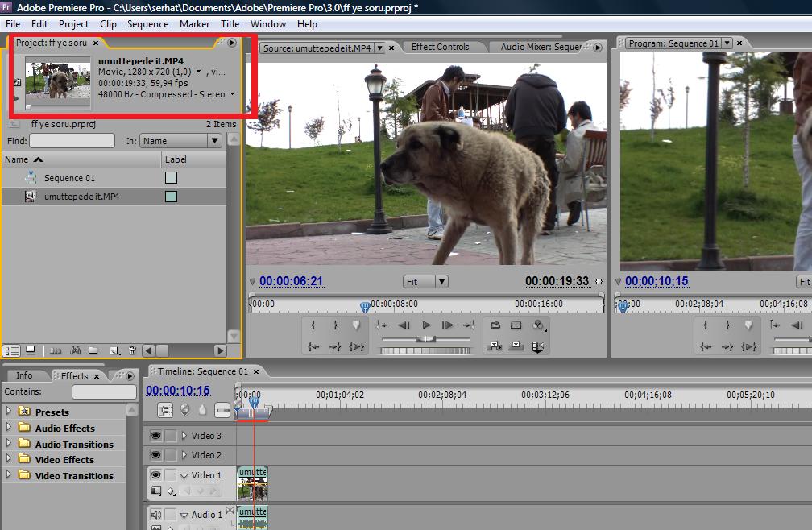Image resolution: width=812 pixels, height=530 pixels.
Task: Click Play in the Source monitor
Action: pos(426,325)
